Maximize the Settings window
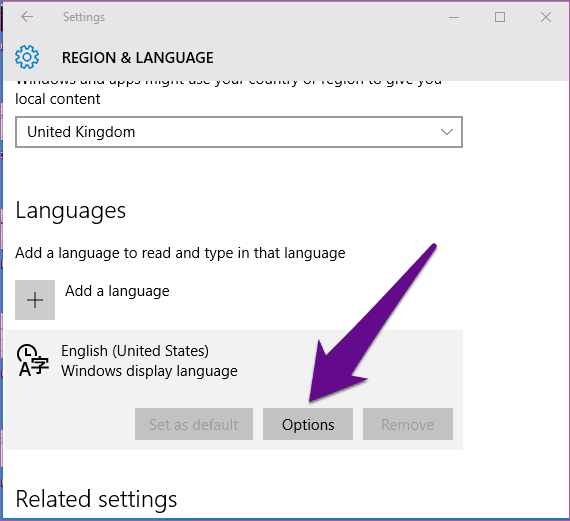This screenshot has width=570, height=521. pyautogui.click(x=500, y=17)
